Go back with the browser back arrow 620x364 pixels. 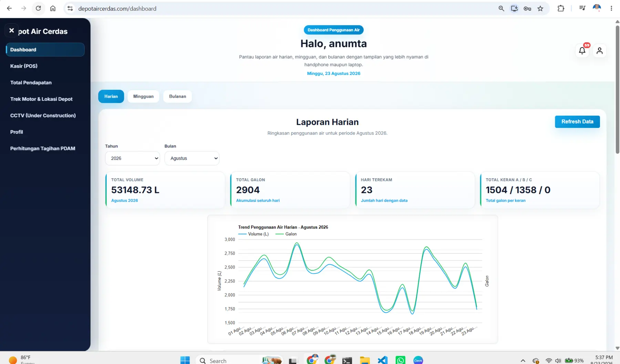coord(9,8)
